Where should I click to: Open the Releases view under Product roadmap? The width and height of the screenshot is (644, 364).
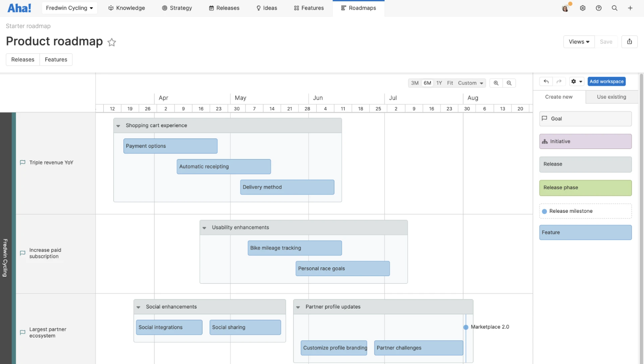point(22,59)
